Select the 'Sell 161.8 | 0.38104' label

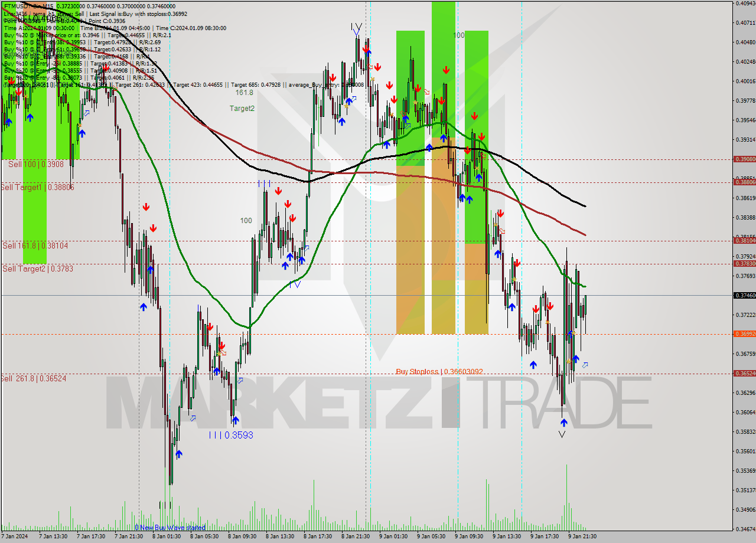35,246
